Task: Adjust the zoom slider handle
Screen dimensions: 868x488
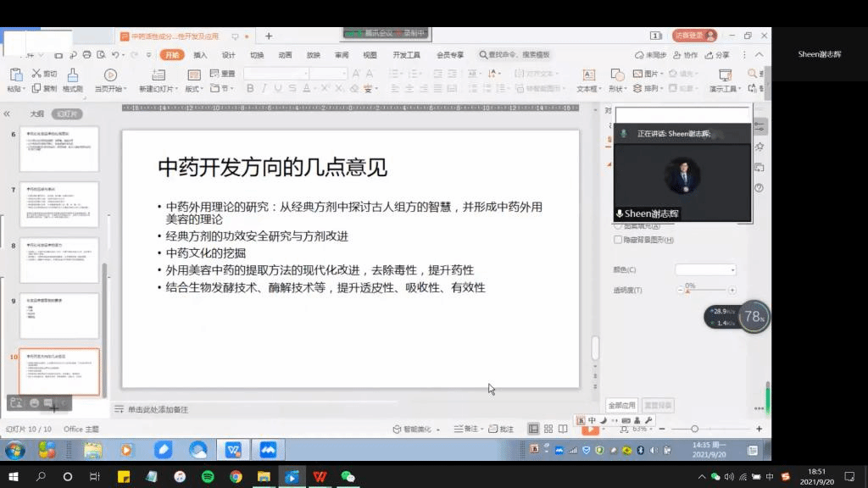Action: (x=694, y=429)
